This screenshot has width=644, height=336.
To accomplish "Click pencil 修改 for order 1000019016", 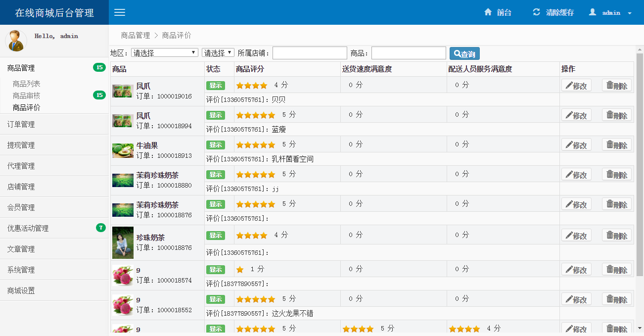I will coord(576,86).
